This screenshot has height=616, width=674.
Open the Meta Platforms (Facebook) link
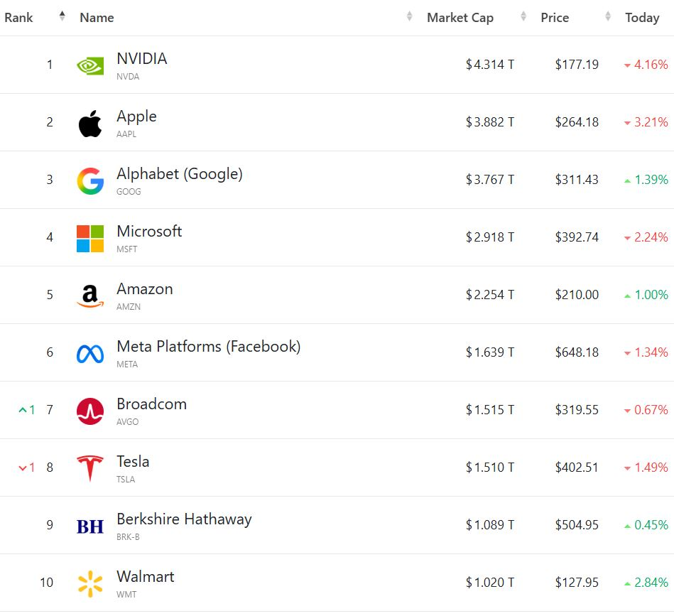click(208, 347)
